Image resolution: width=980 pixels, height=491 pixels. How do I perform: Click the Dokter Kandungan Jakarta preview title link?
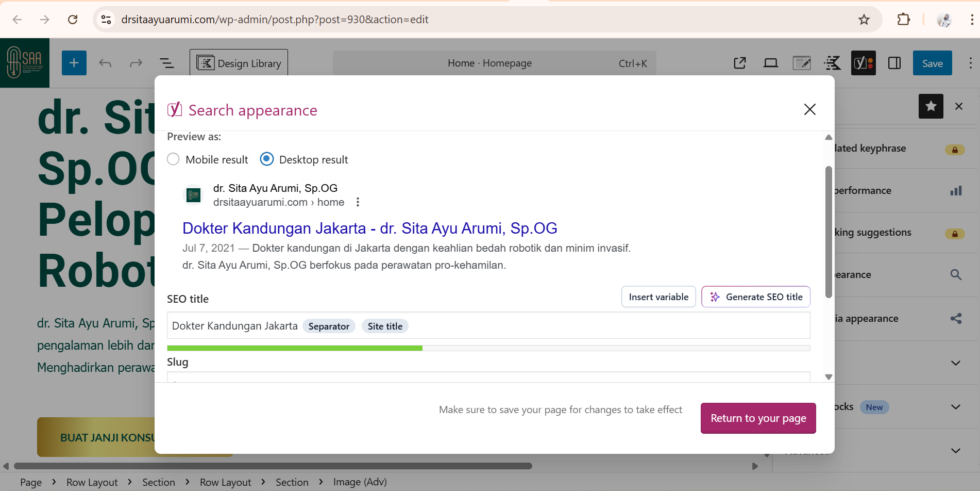point(370,228)
